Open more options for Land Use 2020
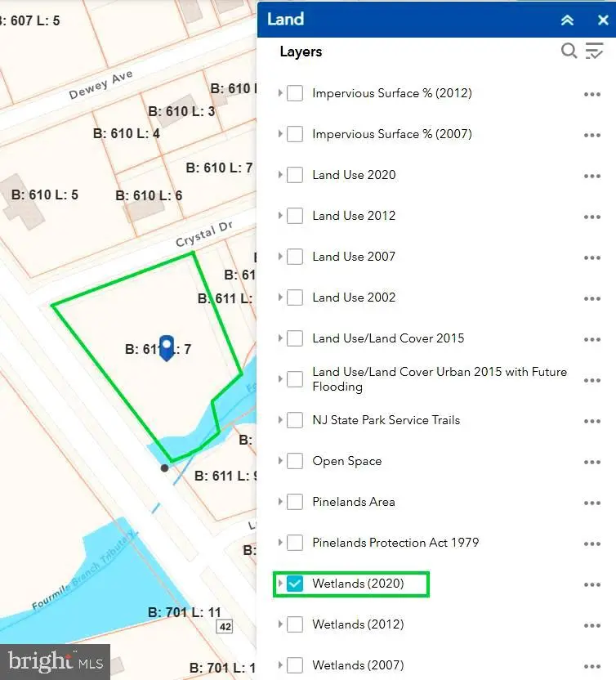The width and height of the screenshot is (616, 680). (592, 176)
